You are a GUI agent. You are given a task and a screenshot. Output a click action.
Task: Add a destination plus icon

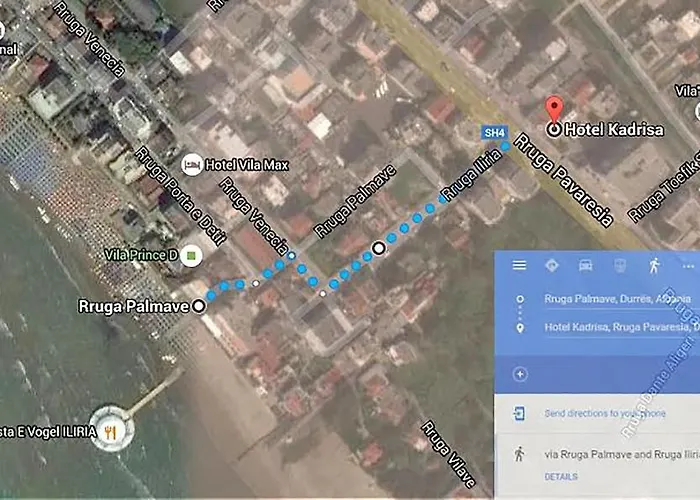coord(520,374)
